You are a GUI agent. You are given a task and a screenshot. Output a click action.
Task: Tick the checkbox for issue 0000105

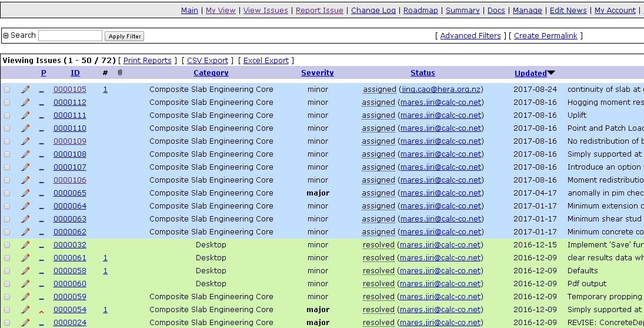(7, 90)
